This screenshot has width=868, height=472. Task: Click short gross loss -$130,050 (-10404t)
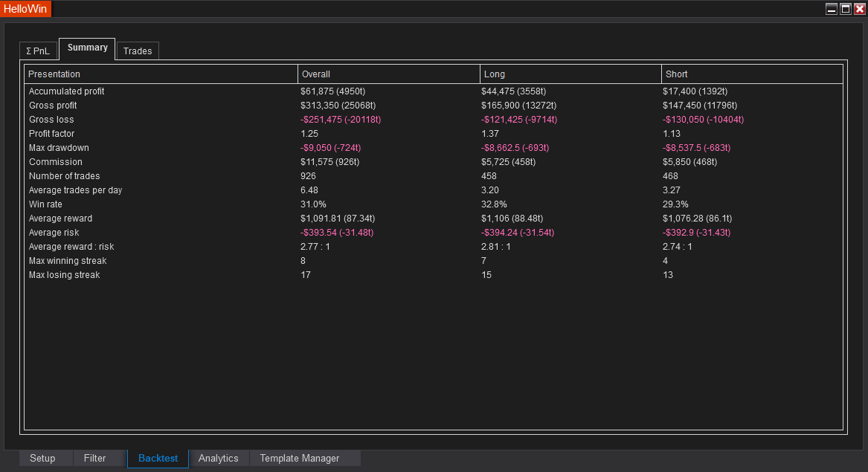tap(703, 120)
